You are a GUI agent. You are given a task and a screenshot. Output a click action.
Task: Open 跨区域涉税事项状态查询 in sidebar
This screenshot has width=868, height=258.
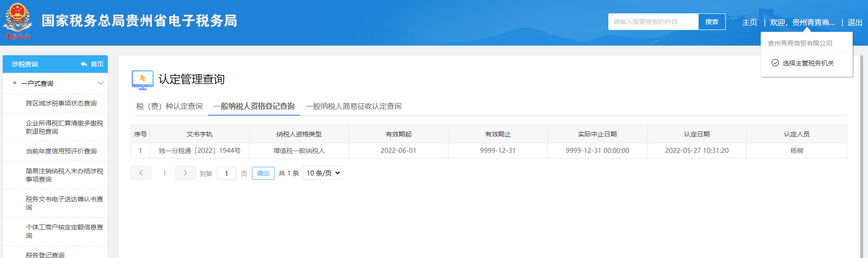coord(61,103)
